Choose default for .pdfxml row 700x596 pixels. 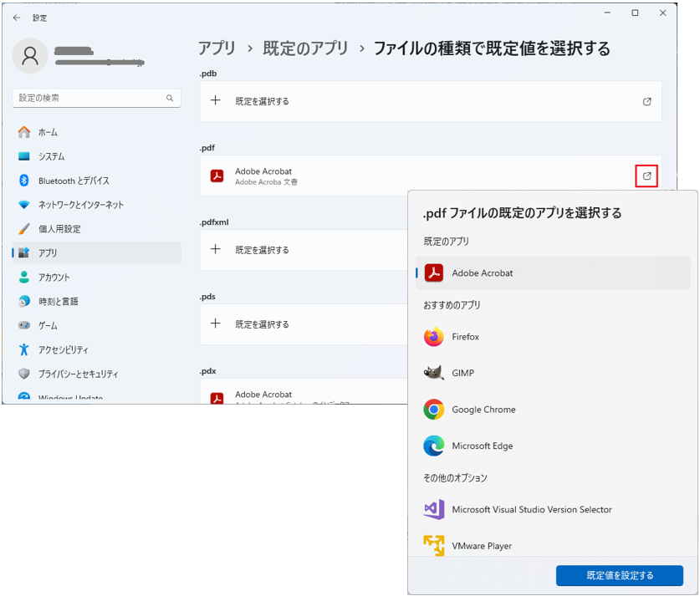tap(304, 250)
